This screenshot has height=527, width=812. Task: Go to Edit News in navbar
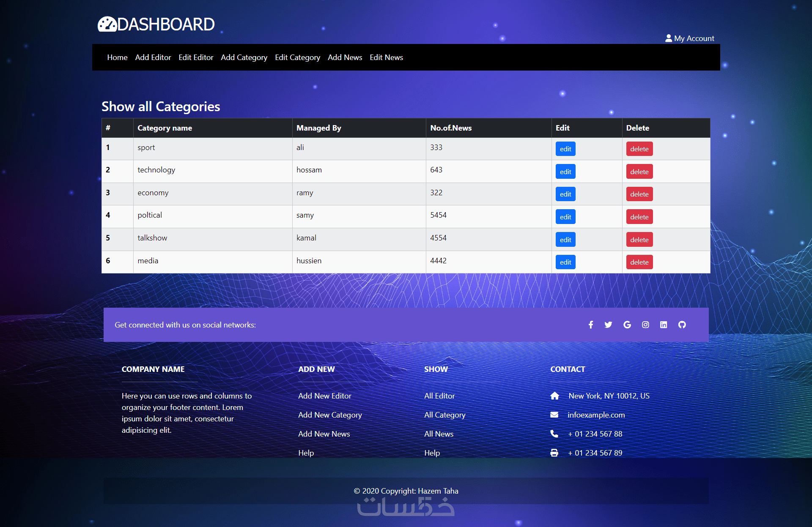point(386,57)
